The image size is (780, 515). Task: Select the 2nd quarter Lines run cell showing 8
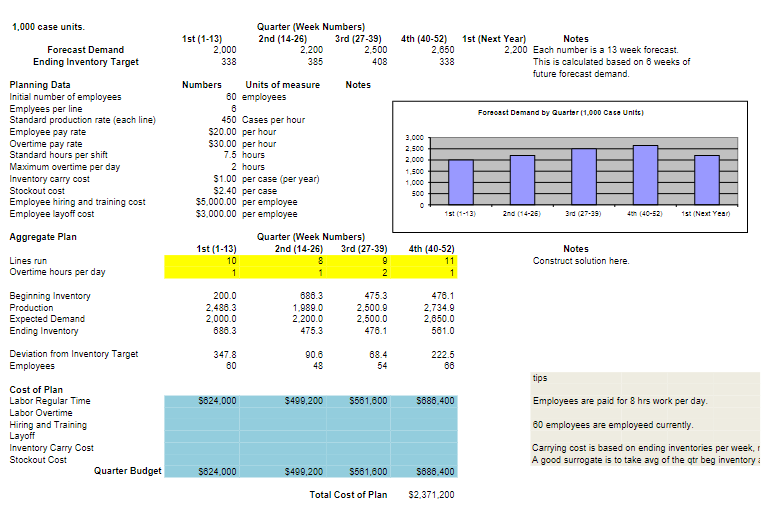[x=283, y=261]
